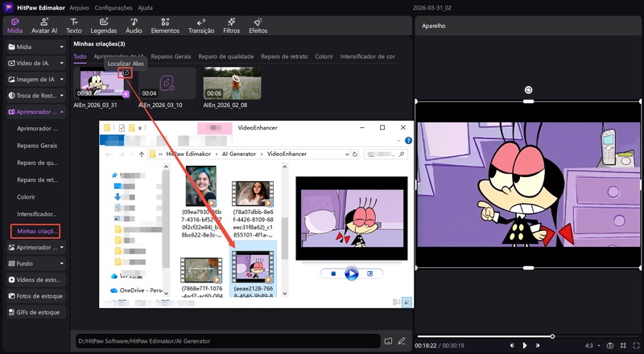Select Reparo de ret... in sidebar
Image resolution: width=644 pixels, height=354 pixels.
[x=37, y=180]
